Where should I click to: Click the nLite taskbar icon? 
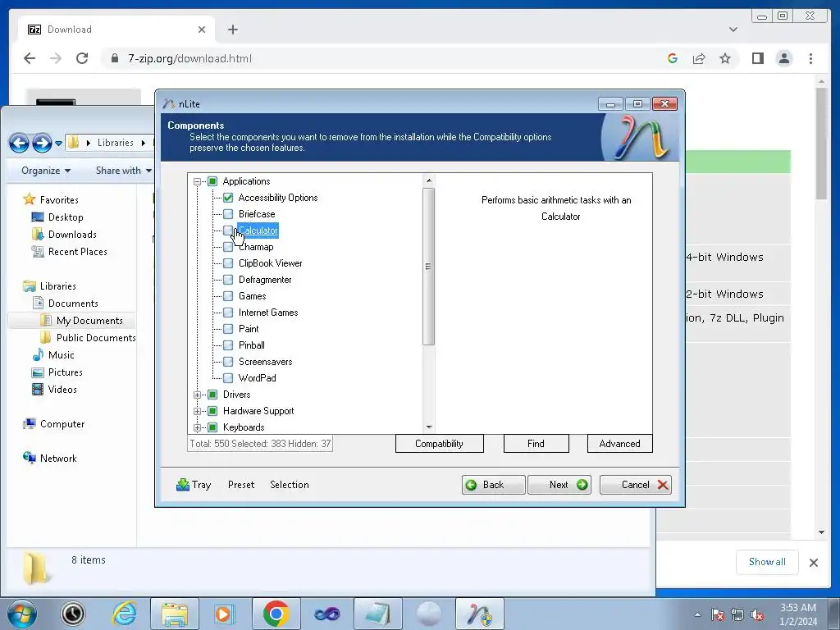point(479,614)
